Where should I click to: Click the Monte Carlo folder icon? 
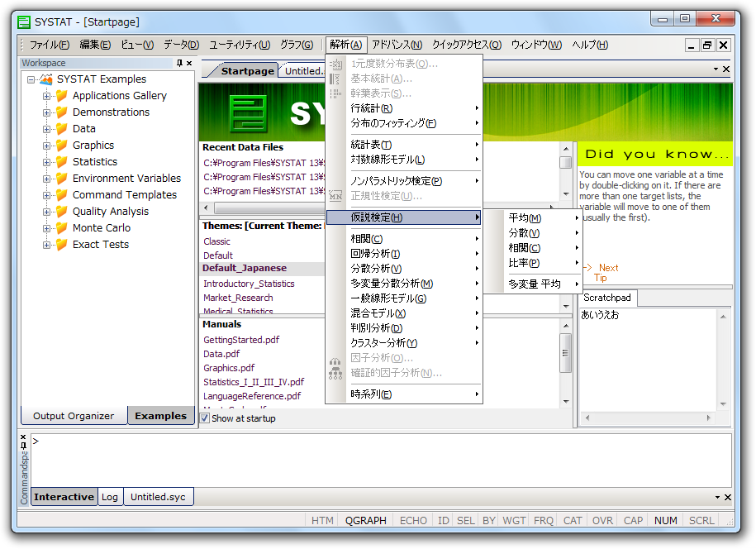tap(62, 227)
